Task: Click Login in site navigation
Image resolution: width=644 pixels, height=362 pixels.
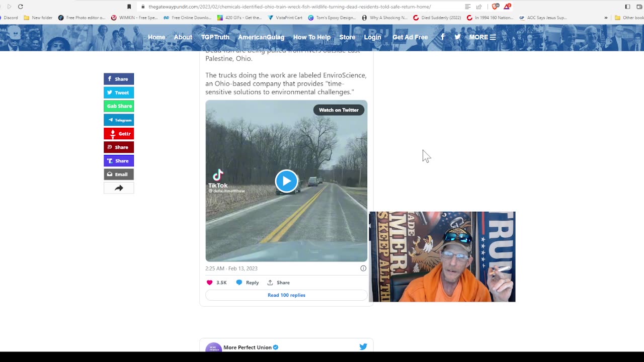Action: [372, 37]
